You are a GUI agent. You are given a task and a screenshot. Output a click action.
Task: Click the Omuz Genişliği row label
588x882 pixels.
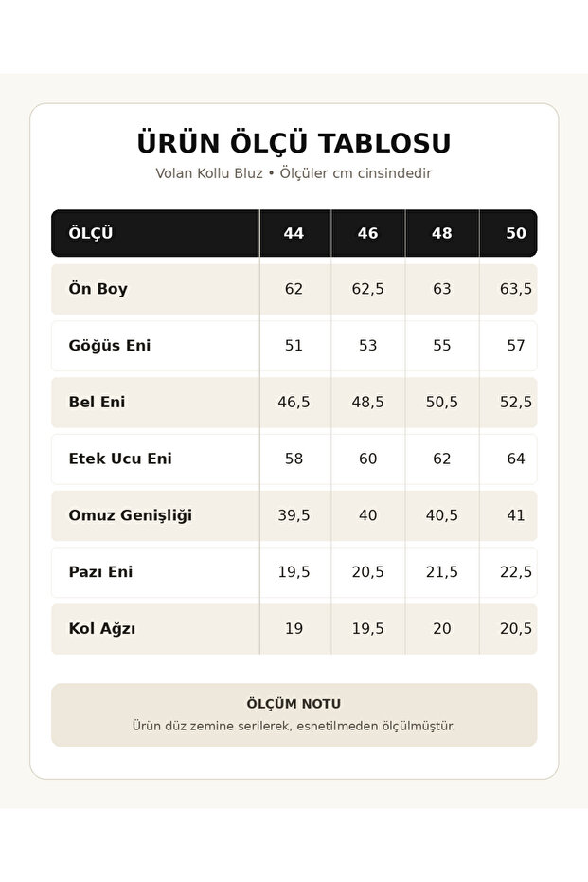pyautogui.click(x=131, y=515)
